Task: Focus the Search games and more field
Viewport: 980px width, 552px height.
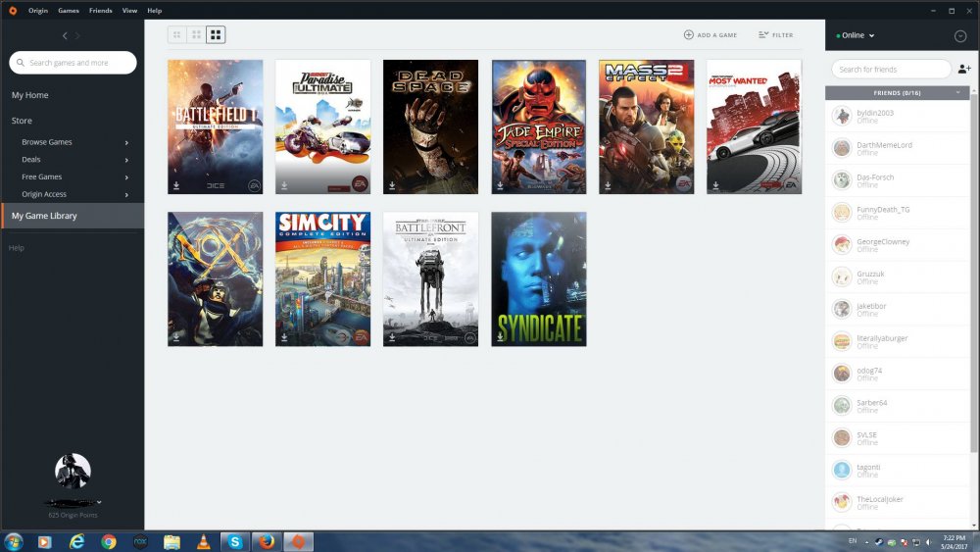Action: point(73,63)
